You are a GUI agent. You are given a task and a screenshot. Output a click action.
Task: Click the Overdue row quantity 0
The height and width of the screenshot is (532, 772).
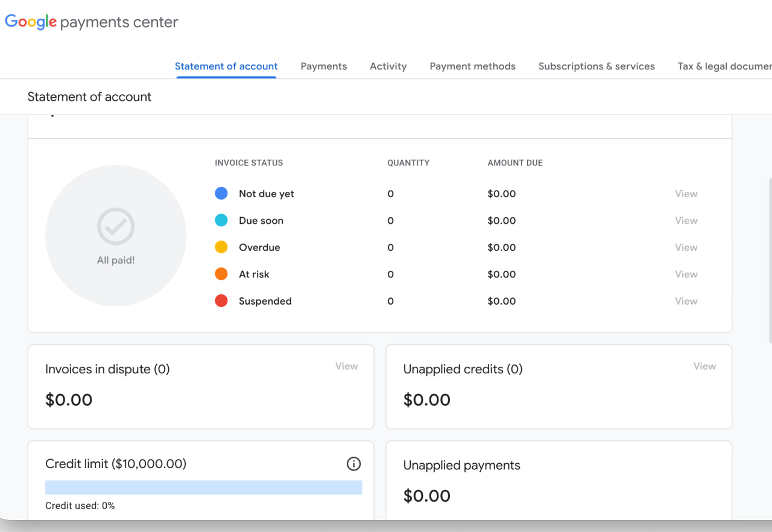[x=390, y=247]
